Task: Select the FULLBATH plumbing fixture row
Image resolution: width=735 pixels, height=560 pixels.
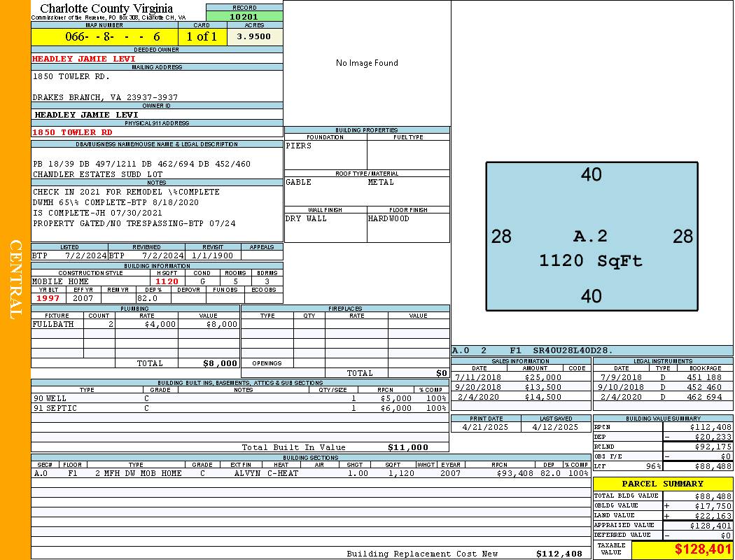Action: pos(135,325)
